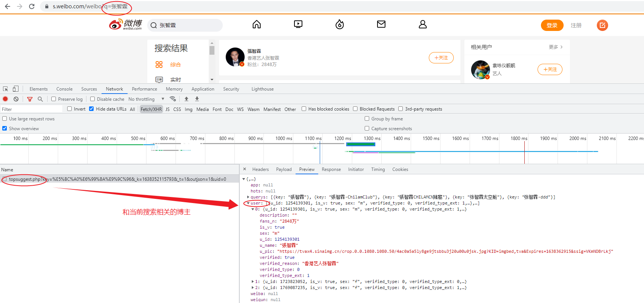Open the Performance tab

coord(145,89)
